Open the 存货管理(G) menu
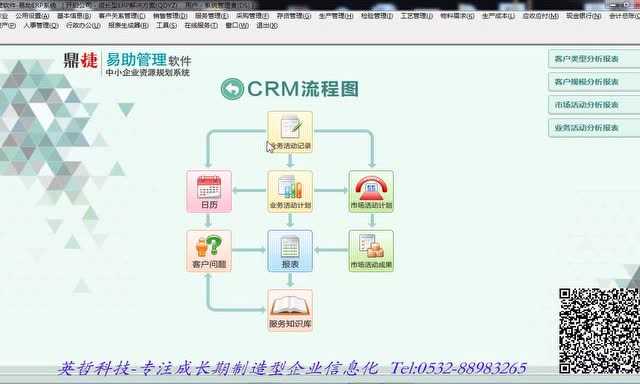 tap(294, 16)
